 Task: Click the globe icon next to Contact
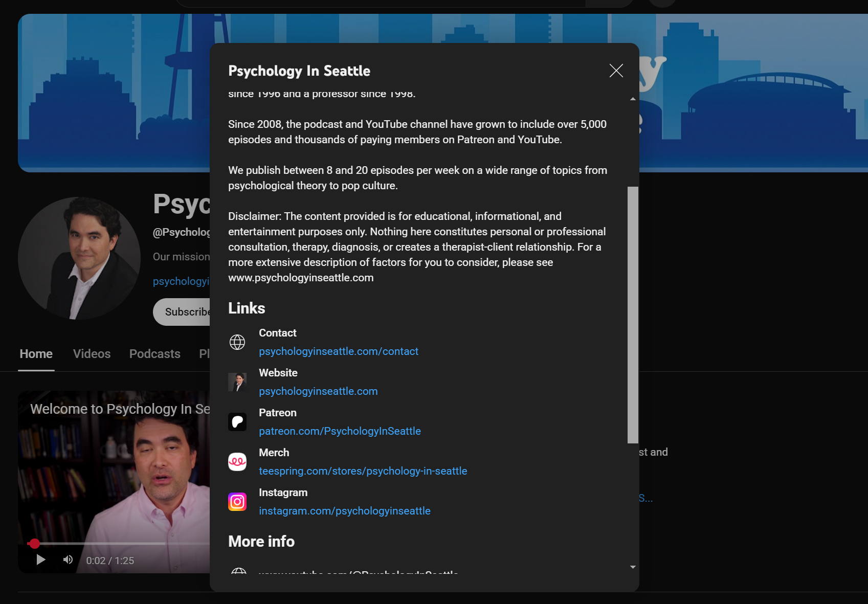[237, 342]
